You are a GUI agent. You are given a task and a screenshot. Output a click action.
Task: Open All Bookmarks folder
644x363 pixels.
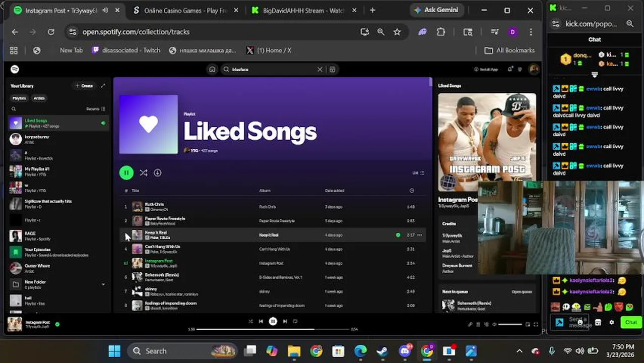click(x=509, y=50)
